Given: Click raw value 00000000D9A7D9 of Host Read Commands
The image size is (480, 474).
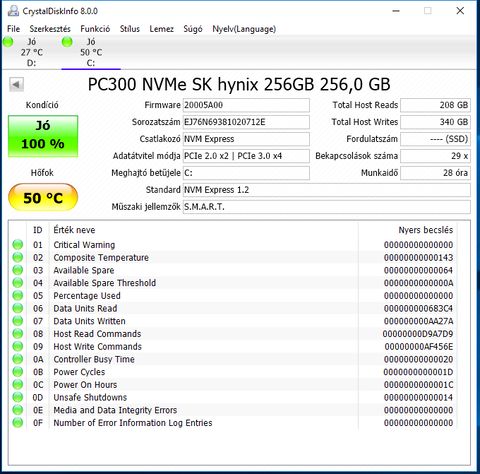Looking at the screenshot, I should click(x=418, y=334).
